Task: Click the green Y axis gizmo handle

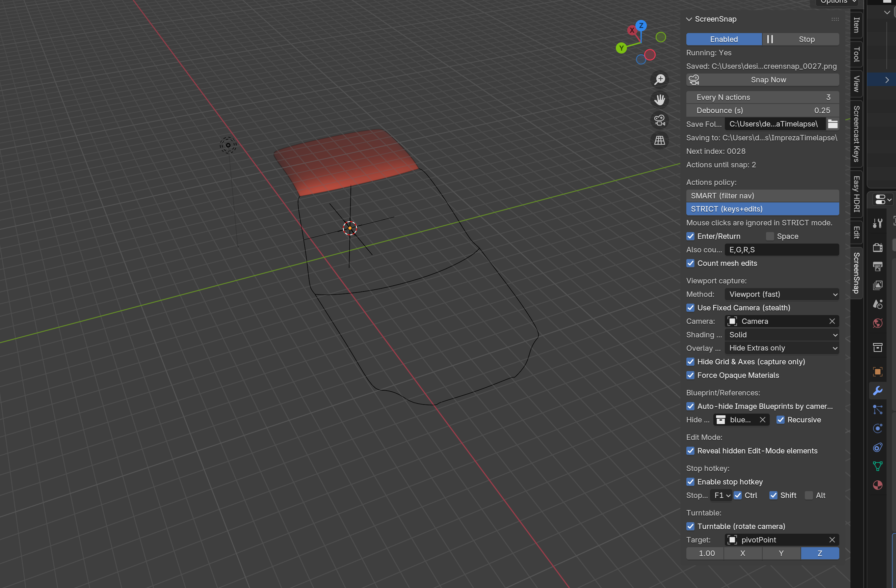Action: pyautogui.click(x=621, y=48)
